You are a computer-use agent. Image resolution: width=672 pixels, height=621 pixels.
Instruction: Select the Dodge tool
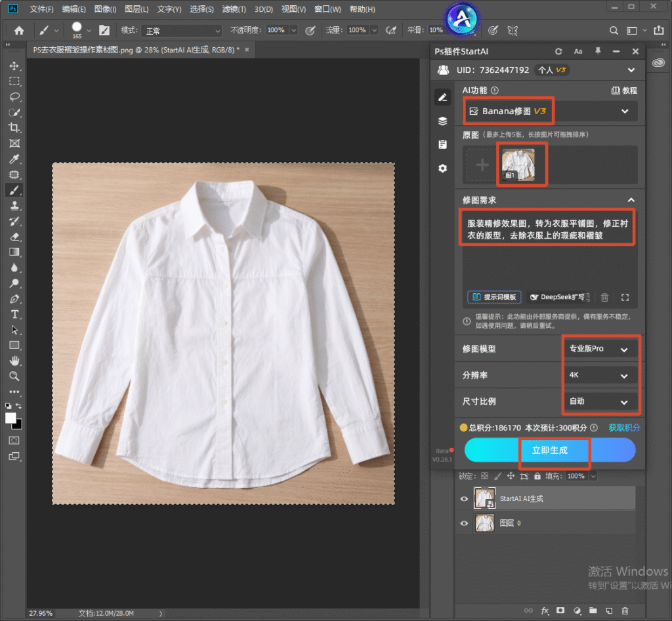click(x=14, y=283)
